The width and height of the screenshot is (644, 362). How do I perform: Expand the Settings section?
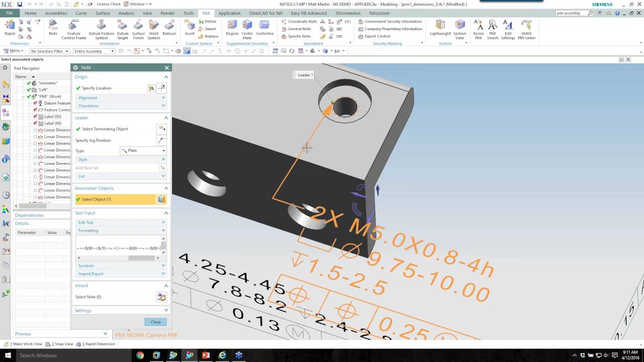pos(121,310)
